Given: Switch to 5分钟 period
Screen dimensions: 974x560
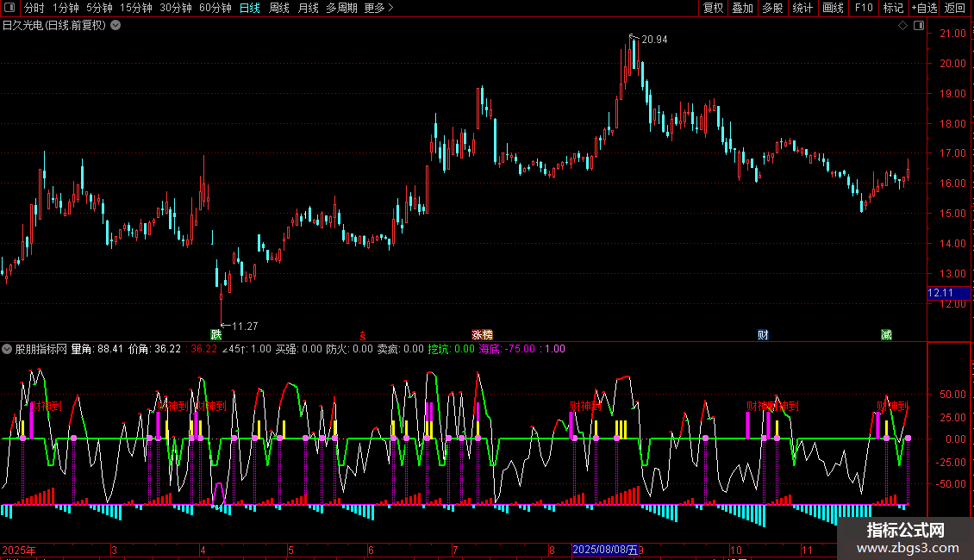Looking at the screenshot, I should pyautogui.click(x=99, y=8).
